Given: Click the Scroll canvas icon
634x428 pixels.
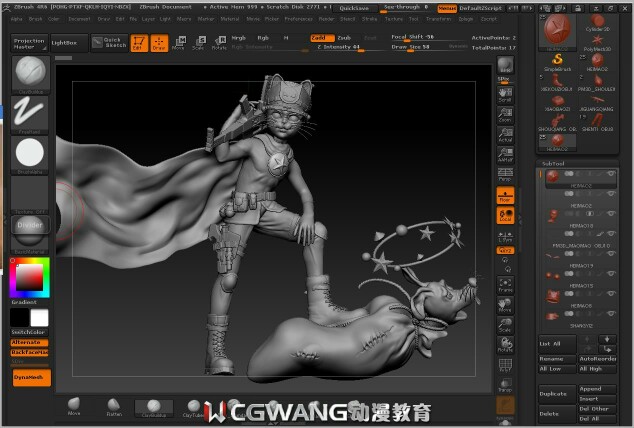Looking at the screenshot, I should (x=505, y=95).
